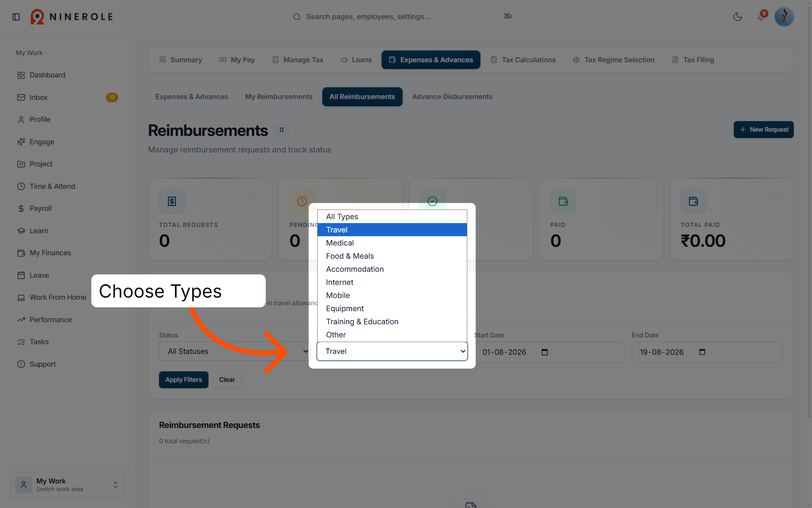
Task: Select Food & Meals option
Action: pyautogui.click(x=392, y=256)
